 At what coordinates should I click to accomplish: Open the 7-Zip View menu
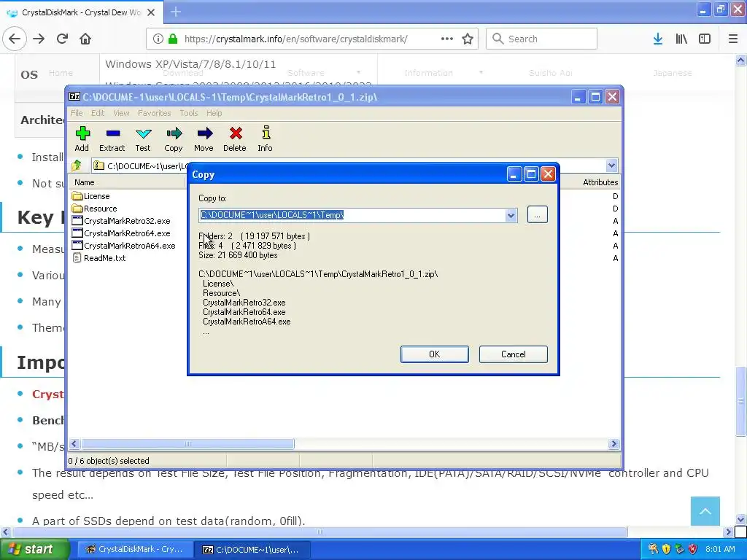(x=121, y=113)
